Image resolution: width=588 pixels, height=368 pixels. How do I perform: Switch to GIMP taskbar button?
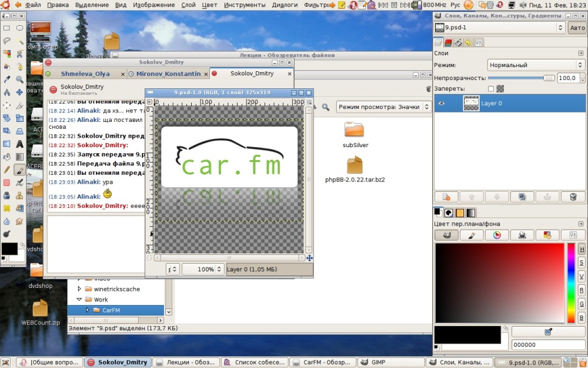tap(390, 362)
